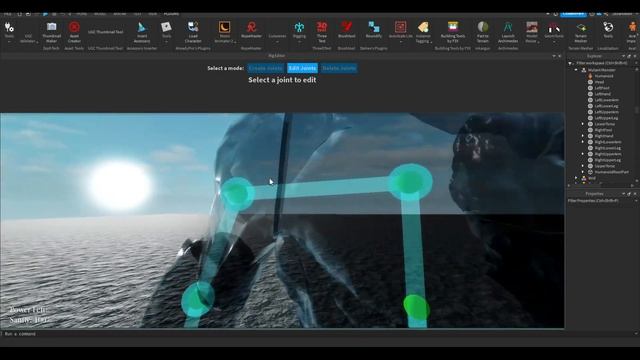The height and width of the screenshot is (360, 640).
Task: Open the Test ribbon tab
Action: pos(137,14)
